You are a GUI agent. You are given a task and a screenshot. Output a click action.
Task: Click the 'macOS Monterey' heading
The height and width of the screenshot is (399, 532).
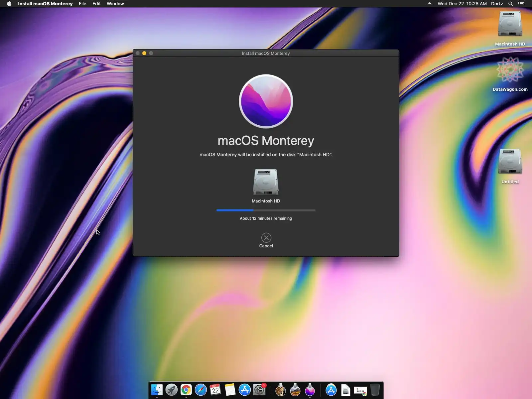pyautogui.click(x=266, y=141)
